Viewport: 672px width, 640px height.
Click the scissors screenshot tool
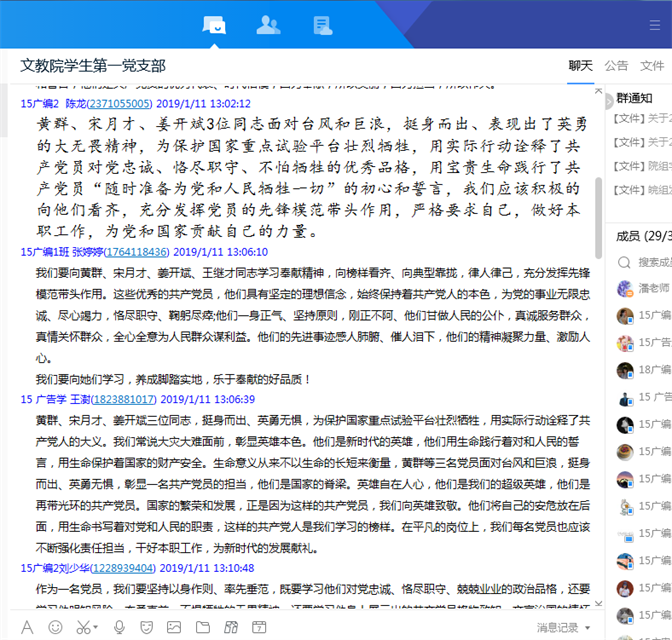click(82, 627)
